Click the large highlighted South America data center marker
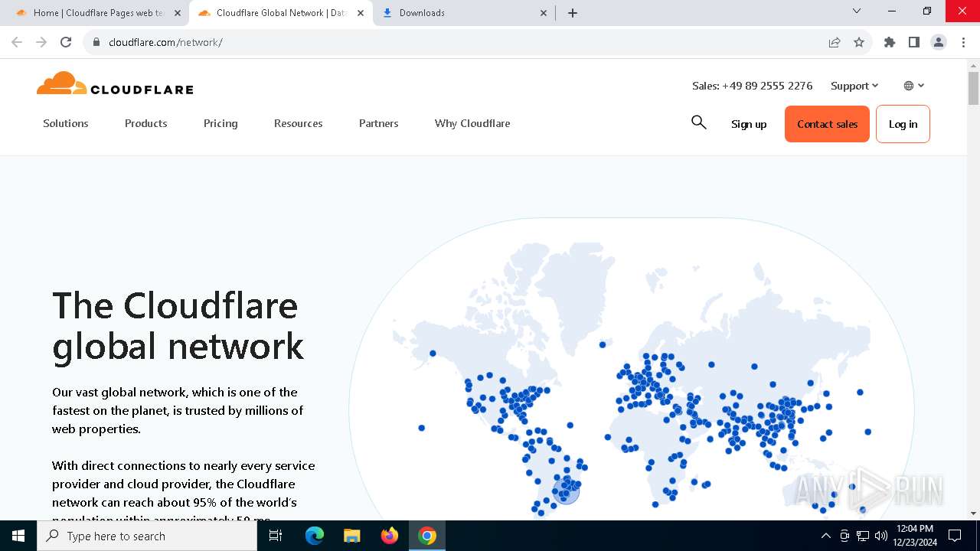Viewport: 980px width, 551px height. click(x=566, y=491)
